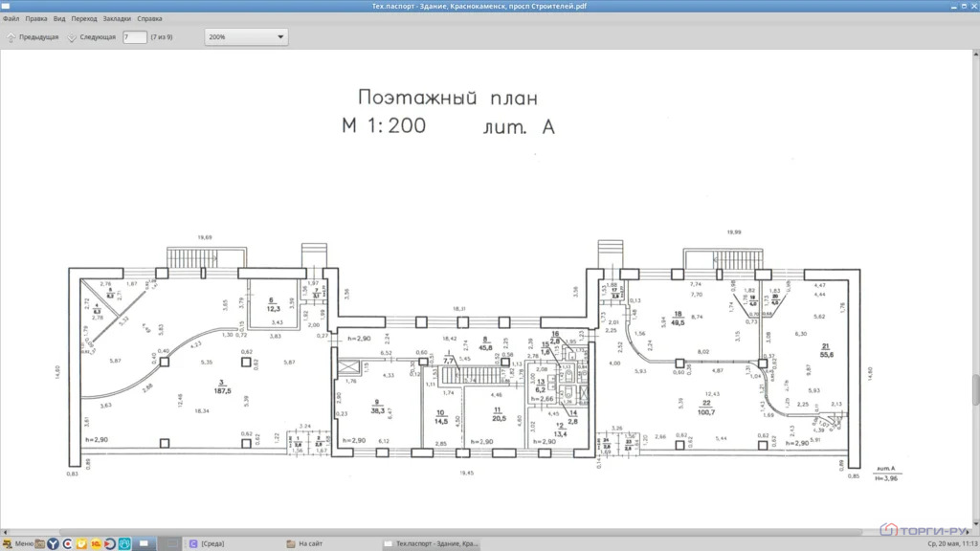The height and width of the screenshot is (551, 980).
Task: Launch the 1C application from the taskbar
Action: pyautogui.click(x=96, y=544)
